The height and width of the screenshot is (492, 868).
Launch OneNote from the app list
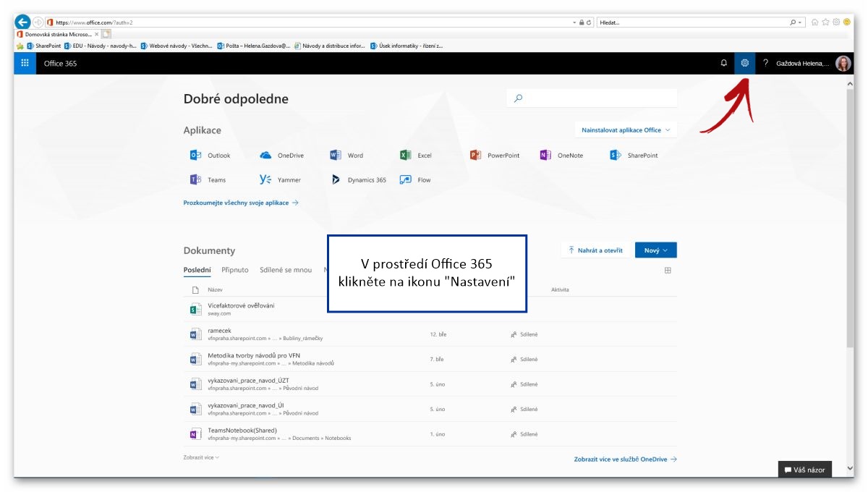[561, 156]
